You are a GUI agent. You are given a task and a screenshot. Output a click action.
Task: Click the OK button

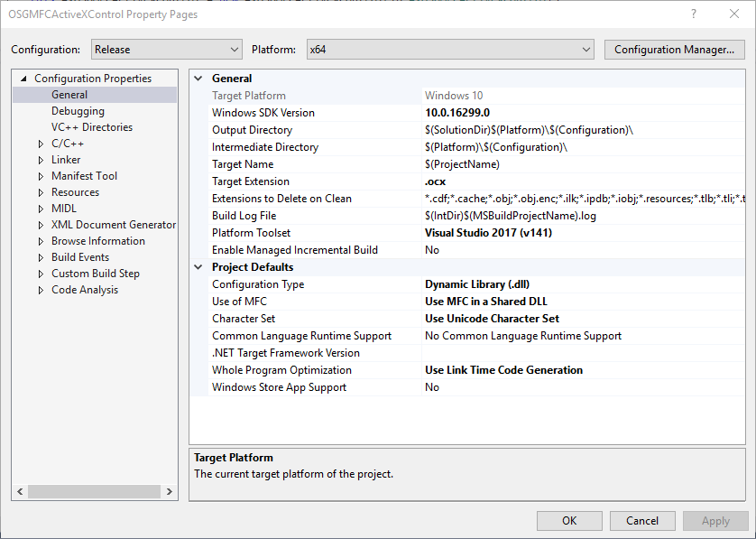[x=569, y=520]
